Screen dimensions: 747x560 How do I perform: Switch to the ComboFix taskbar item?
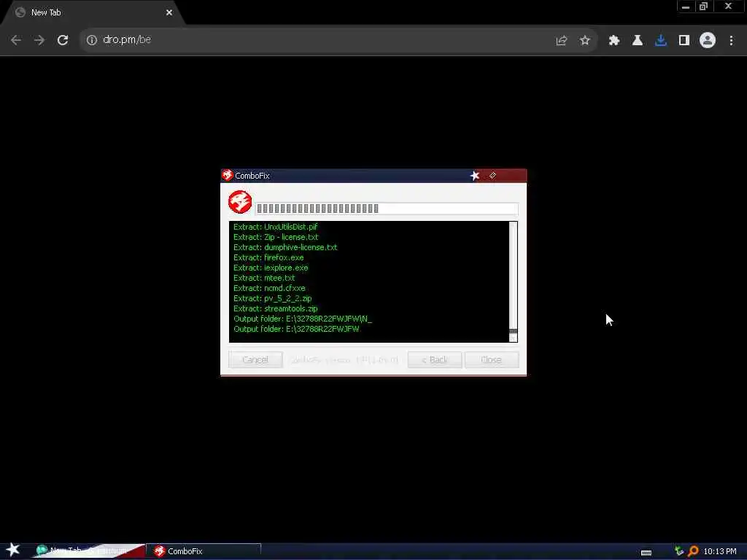(205, 551)
